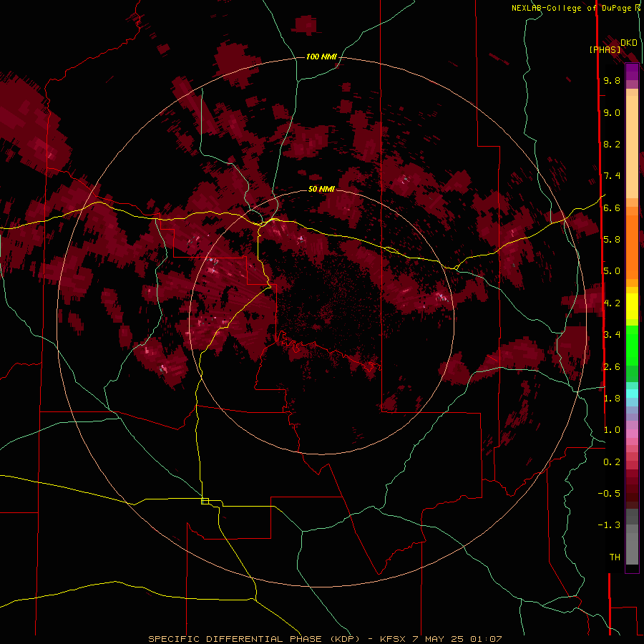Click the 1.0 value on the color scale

pyautogui.click(x=612, y=430)
